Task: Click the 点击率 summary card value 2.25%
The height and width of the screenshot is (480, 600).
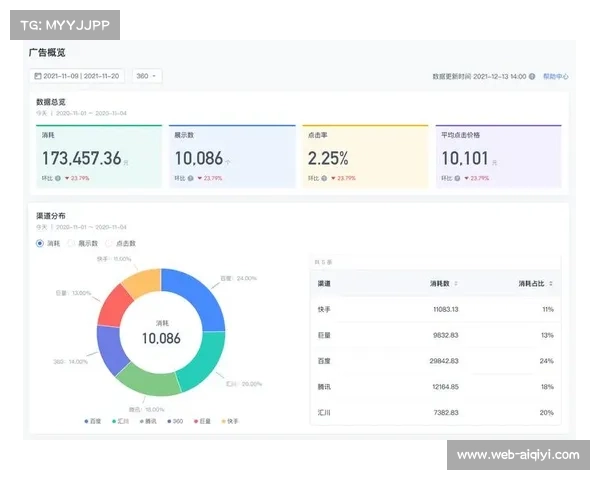Action: pos(328,158)
